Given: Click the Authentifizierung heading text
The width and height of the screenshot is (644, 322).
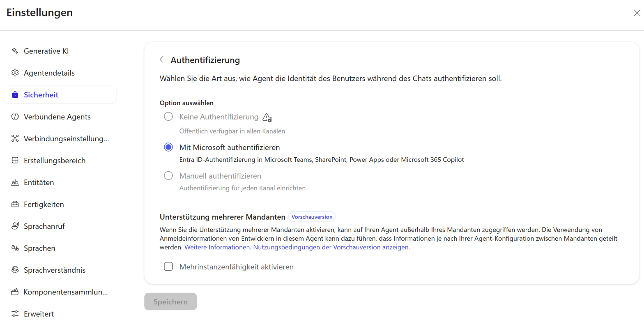Looking at the screenshot, I should coord(205,60).
